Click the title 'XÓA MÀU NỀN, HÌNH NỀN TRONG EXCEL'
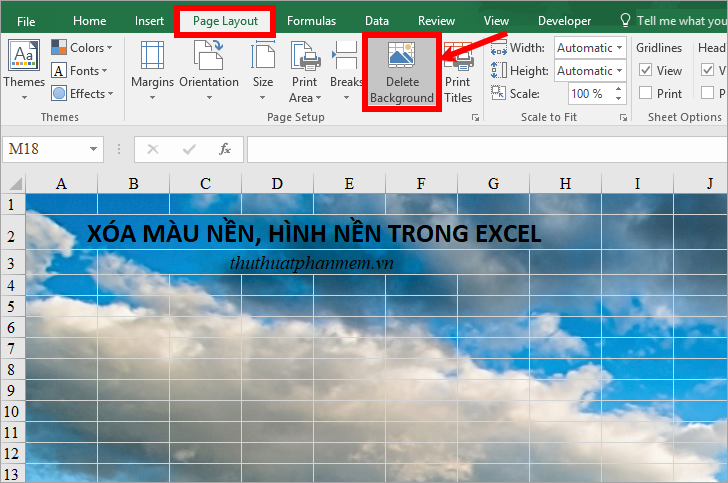Image resolution: width=728 pixels, height=483 pixels. tap(314, 234)
